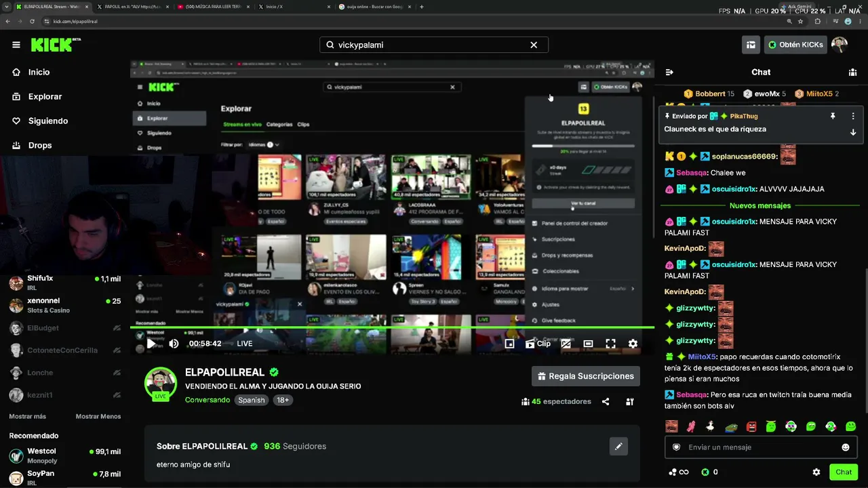
Task: Open CotoneteConCerilla channel in the sidebar
Action: (65, 350)
